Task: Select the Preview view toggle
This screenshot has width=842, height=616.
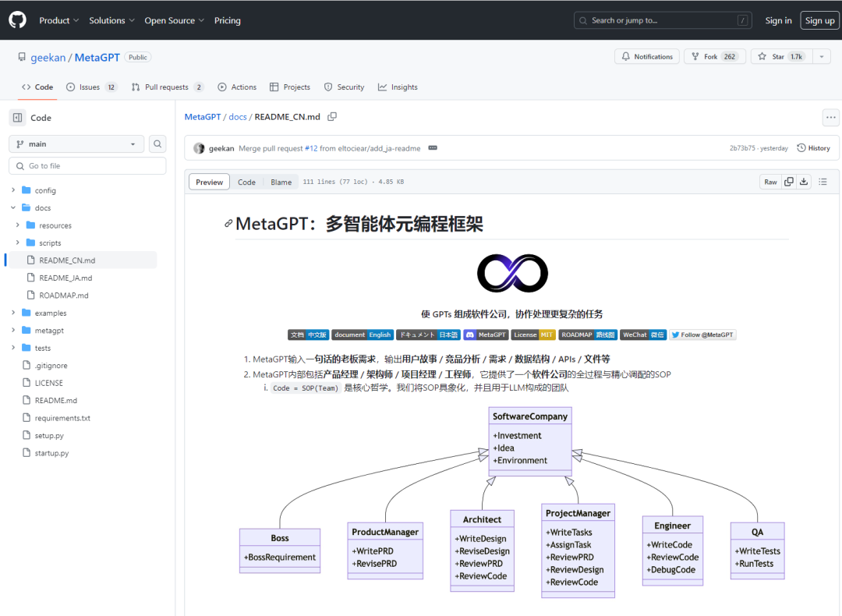Action: pyautogui.click(x=210, y=182)
